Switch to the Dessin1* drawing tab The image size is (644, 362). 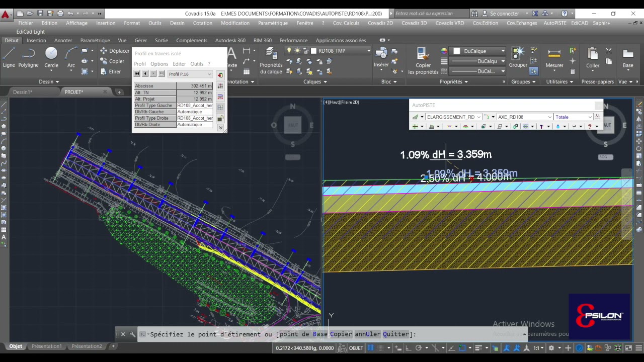(23, 92)
